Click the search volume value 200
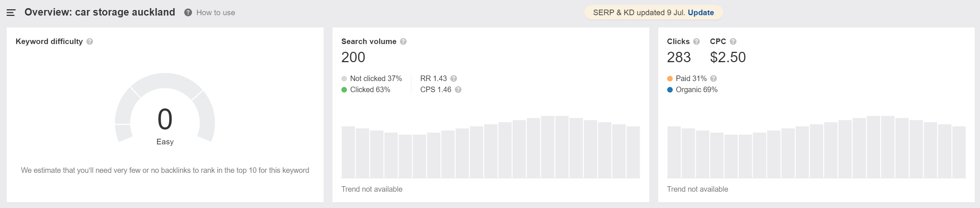This screenshot has width=980, height=208. pyautogui.click(x=353, y=57)
